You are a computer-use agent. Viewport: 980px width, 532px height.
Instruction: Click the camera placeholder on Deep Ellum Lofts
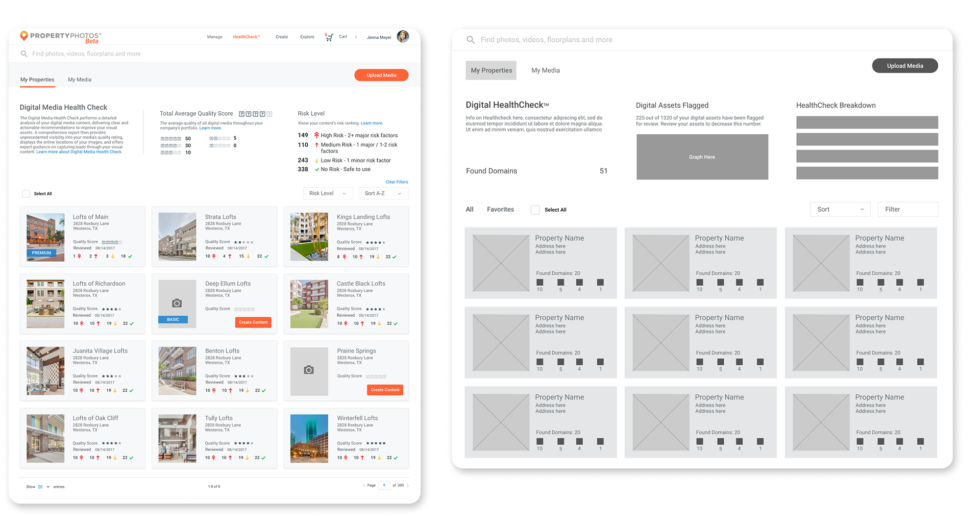[177, 303]
